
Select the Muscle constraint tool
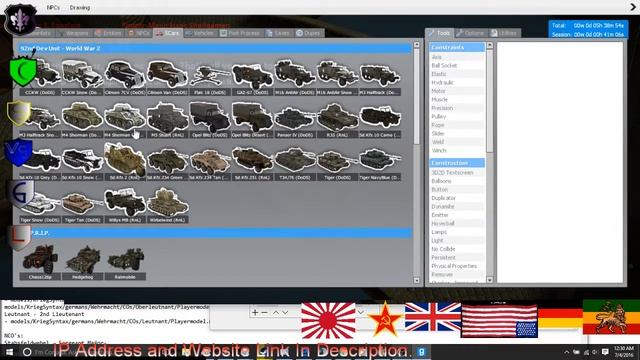click(x=457, y=100)
